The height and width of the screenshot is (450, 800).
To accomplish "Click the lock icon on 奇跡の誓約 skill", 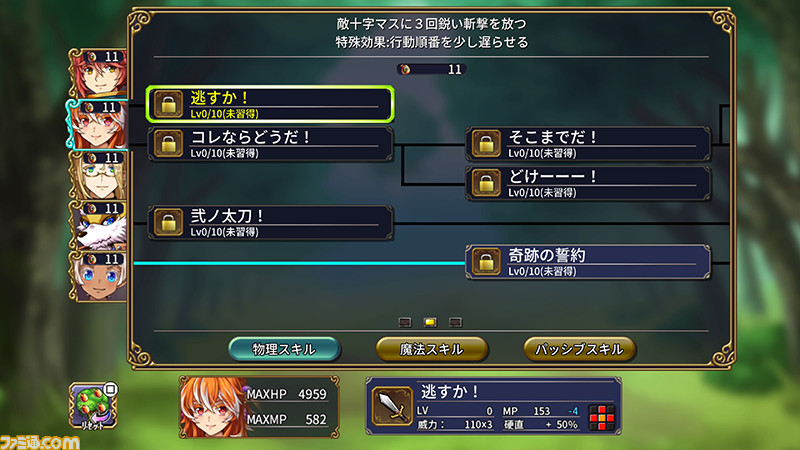I will click(486, 262).
